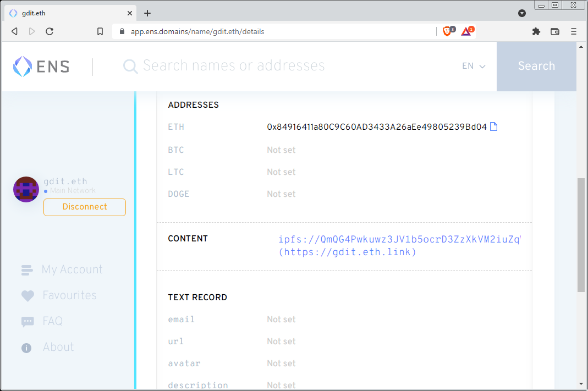Screen dimensions: 588x391
Task: Close the gdit.eth tab
Action: [130, 13]
